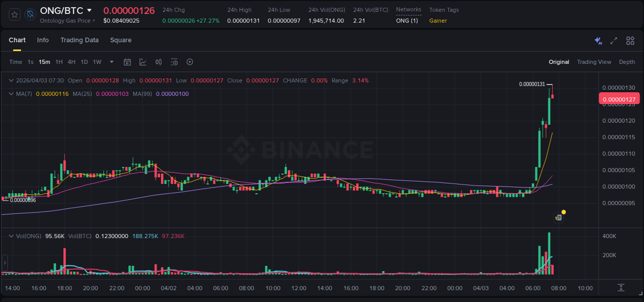Viewport: 644px width, 302px height.
Task: Open the widgets grid panel
Action: tap(630, 40)
